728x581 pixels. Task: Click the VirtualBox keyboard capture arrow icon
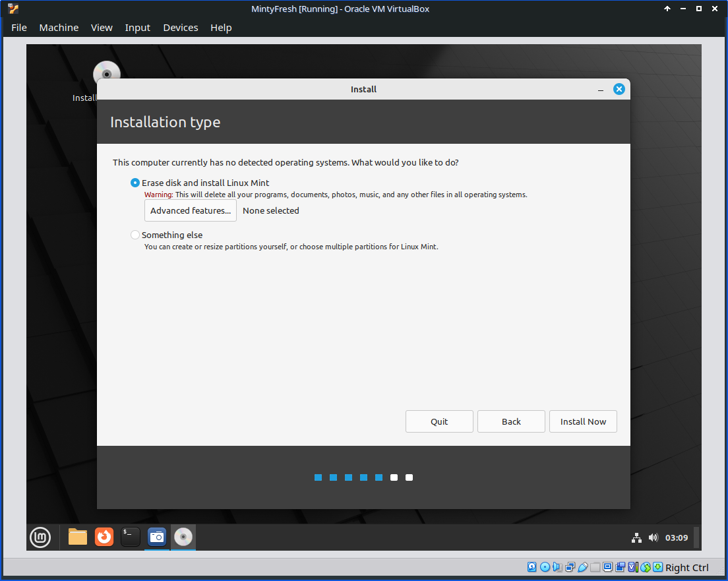(658, 567)
